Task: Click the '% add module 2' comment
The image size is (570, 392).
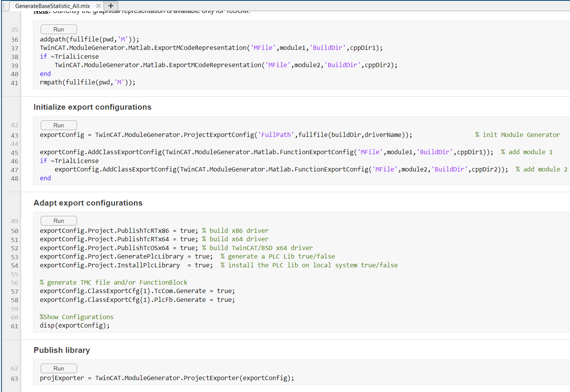Action: (x=542, y=169)
